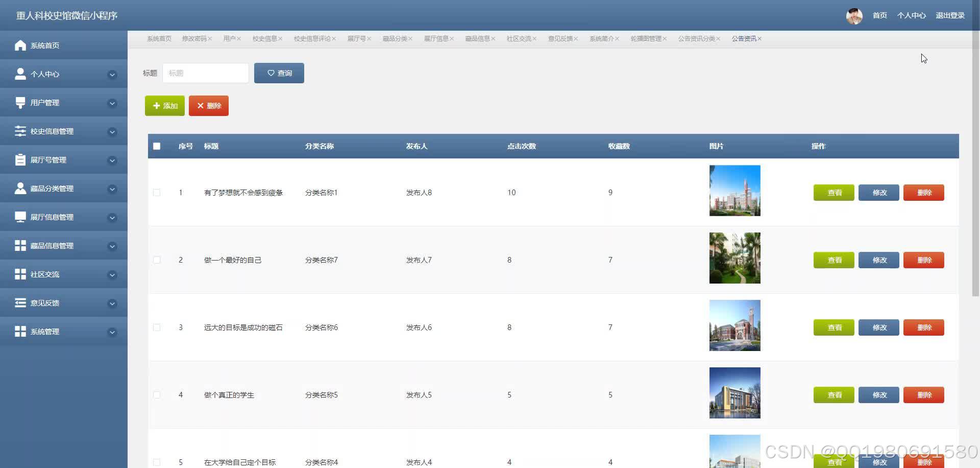The height and width of the screenshot is (468, 980).
Task: Click 删除 button for row 3
Action: click(924, 327)
